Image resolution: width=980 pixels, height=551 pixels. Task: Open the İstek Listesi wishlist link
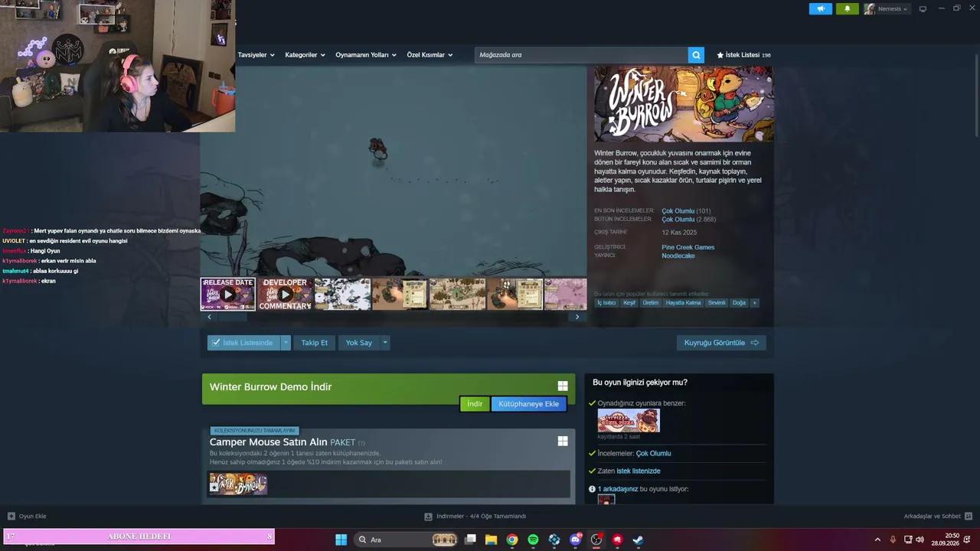click(743, 55)
